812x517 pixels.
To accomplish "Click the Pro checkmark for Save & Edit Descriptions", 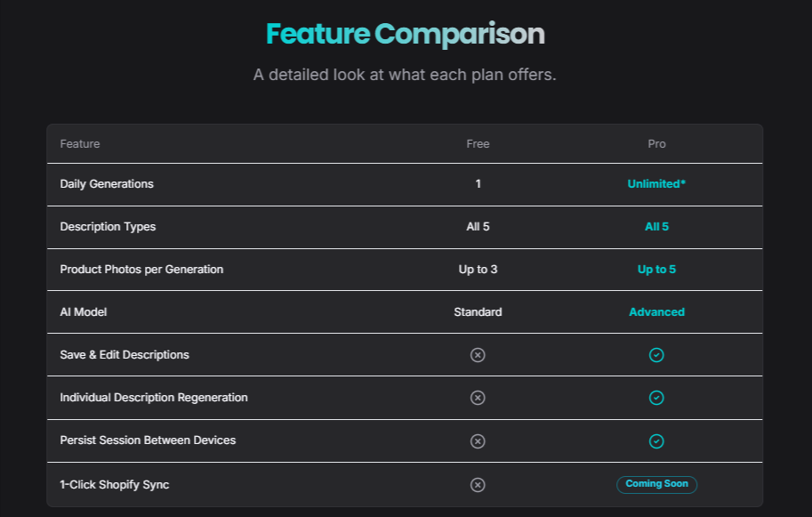I will tap(656, 355).
